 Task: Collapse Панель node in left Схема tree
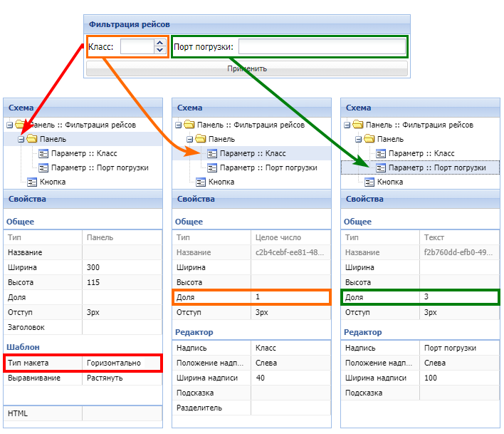(21, 139)
